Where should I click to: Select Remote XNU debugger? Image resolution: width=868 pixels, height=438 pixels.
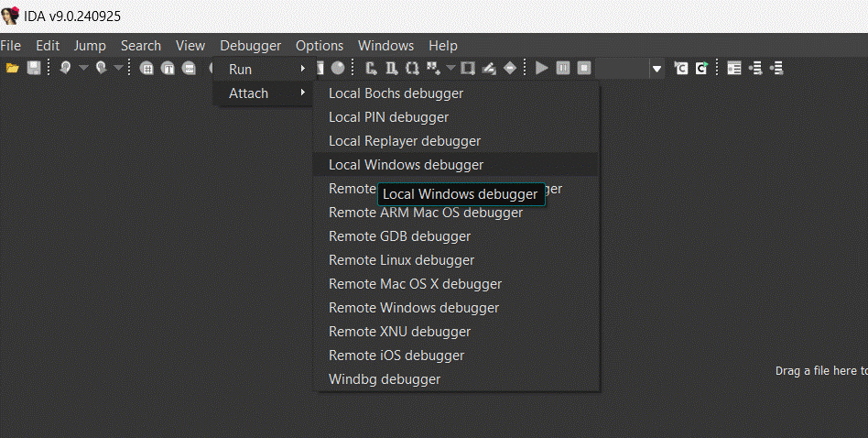[x=456, y=332]
